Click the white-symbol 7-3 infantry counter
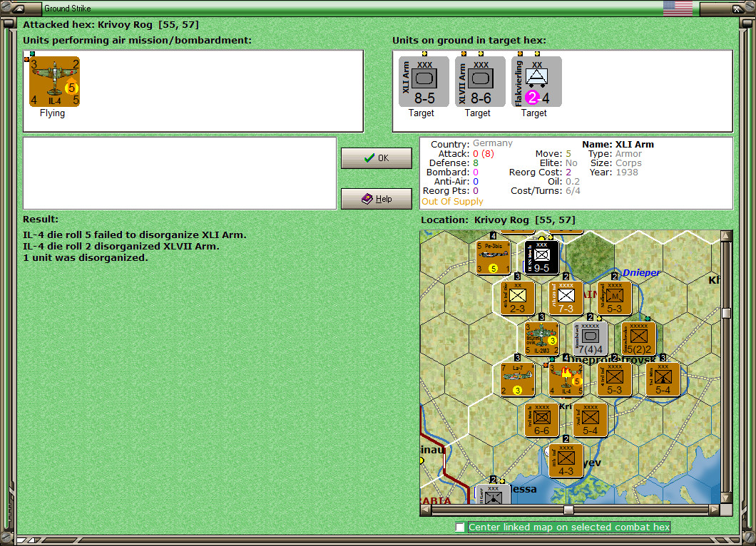Viewport: 756px width, 546px height. point(566,298)
